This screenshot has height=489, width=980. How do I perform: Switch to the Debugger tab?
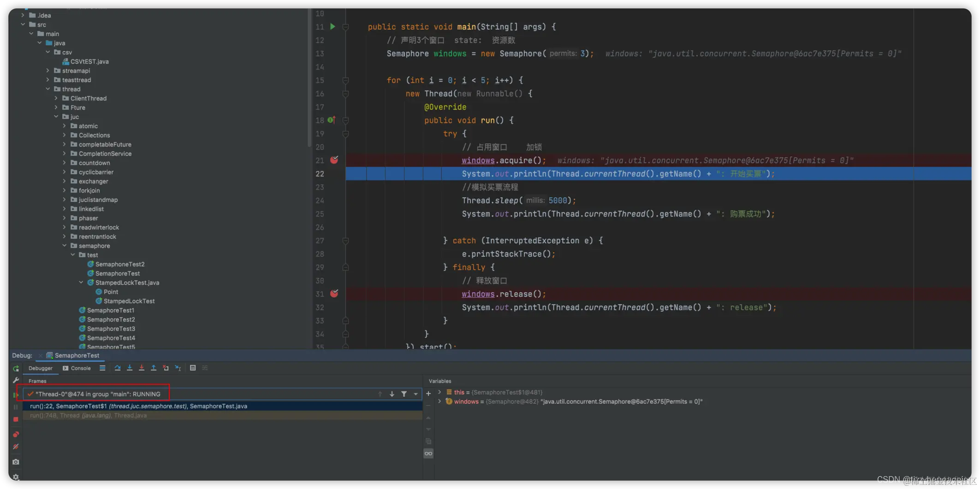[x=41, y=368]
